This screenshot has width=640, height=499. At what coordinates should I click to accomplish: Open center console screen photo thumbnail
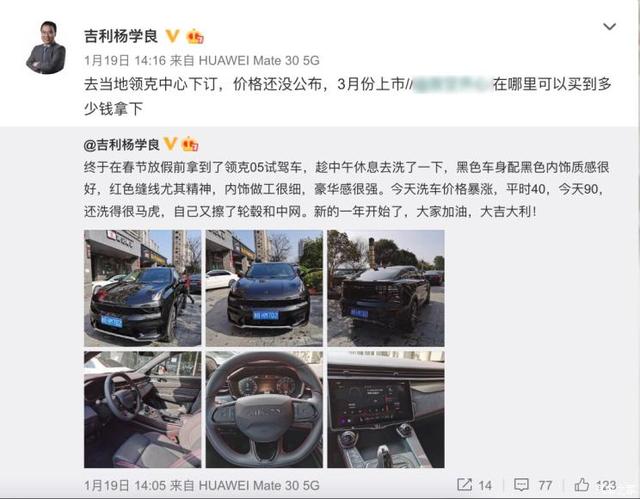[x=386, y=409]
